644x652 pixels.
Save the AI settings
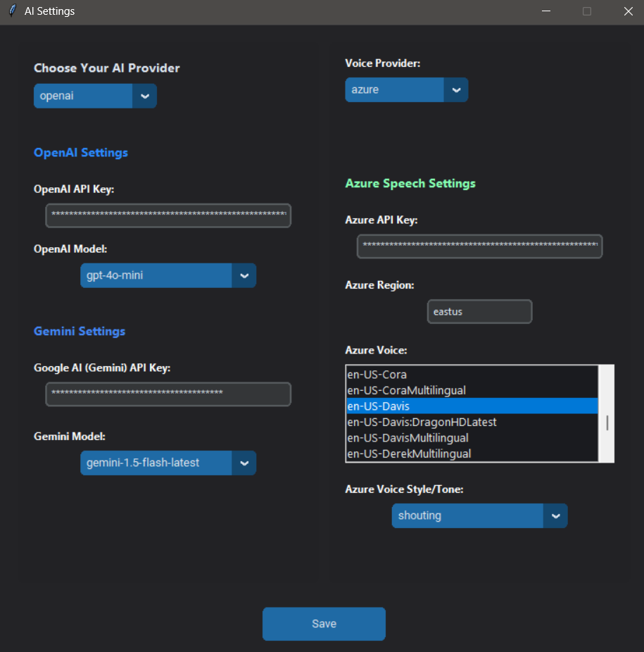click(324, 624)
